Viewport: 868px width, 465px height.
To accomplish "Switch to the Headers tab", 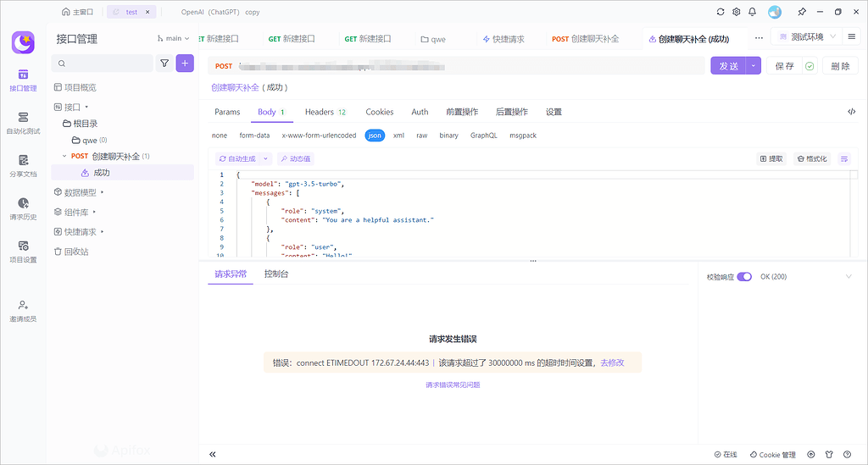I will [x=325, y=112].
